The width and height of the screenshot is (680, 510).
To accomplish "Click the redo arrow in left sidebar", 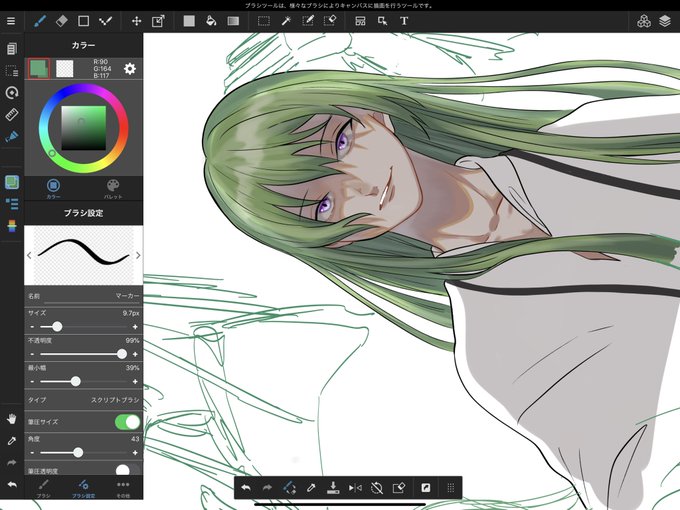I will [x=12, y=463].
